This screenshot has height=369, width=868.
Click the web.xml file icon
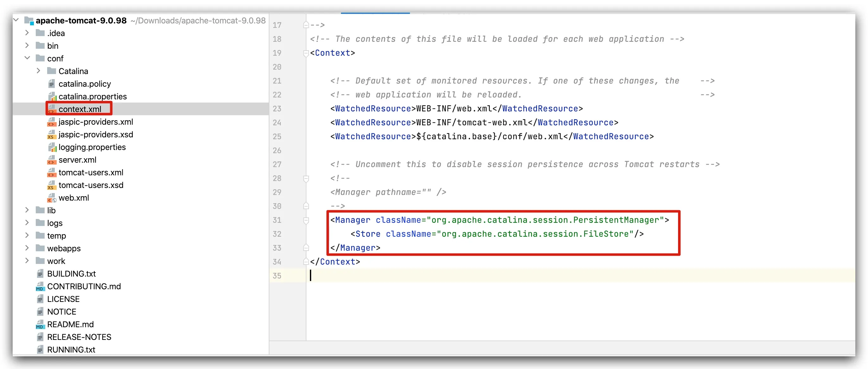click(52, 197)
